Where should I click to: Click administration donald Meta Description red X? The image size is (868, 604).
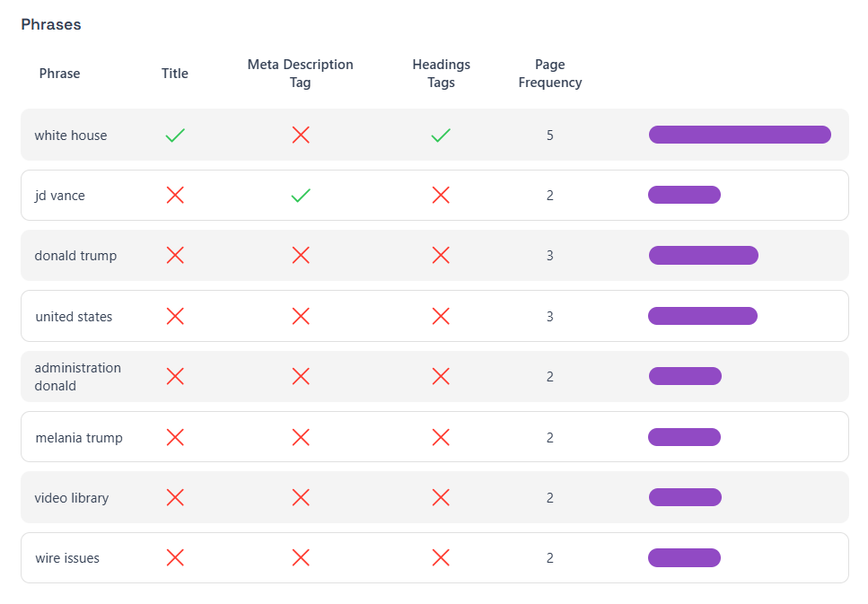pos(301,377)
